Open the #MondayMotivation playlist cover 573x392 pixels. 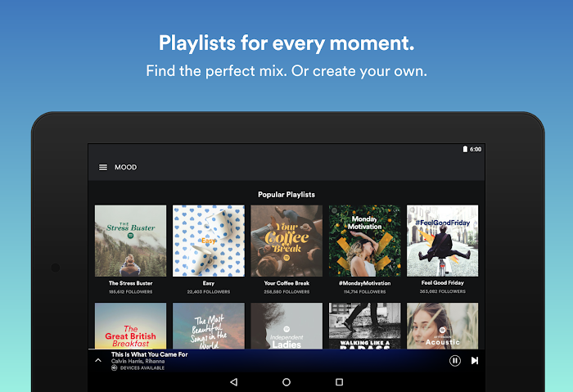click(x=364, y=240)
